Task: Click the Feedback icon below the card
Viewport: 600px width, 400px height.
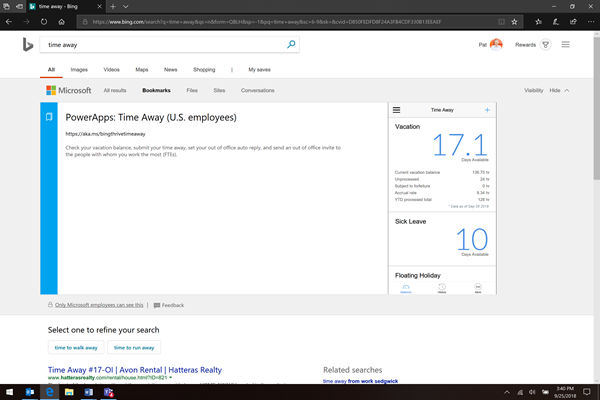Action: 155,305
